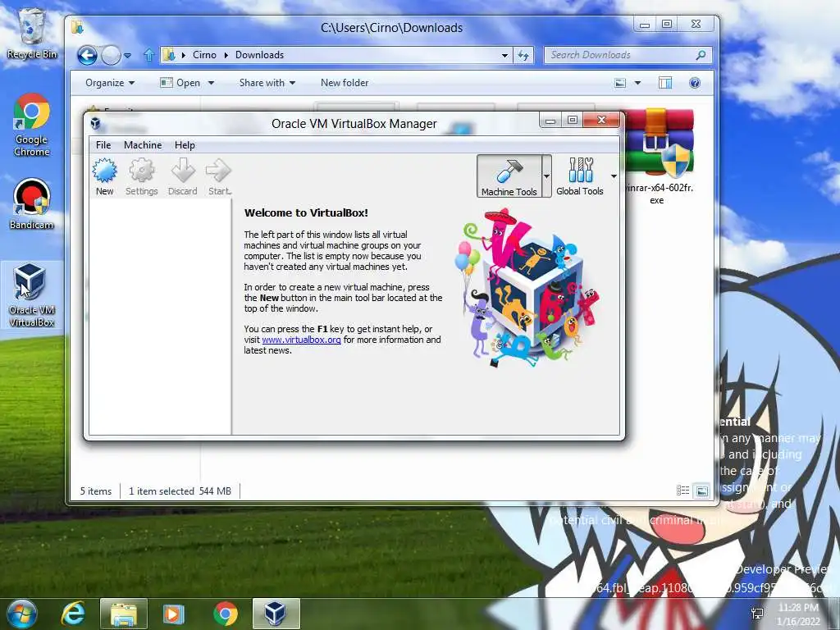Open the Machine menu in VirtualBox
Screen dimensions: 840x630
click(143, 145)
